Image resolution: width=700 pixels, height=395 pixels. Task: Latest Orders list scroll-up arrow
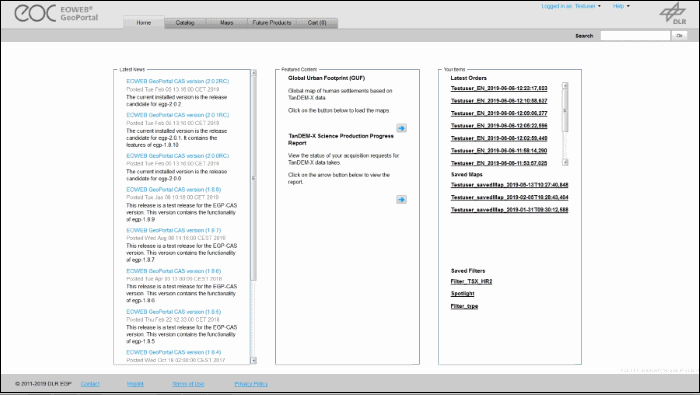tap(565, 85)
